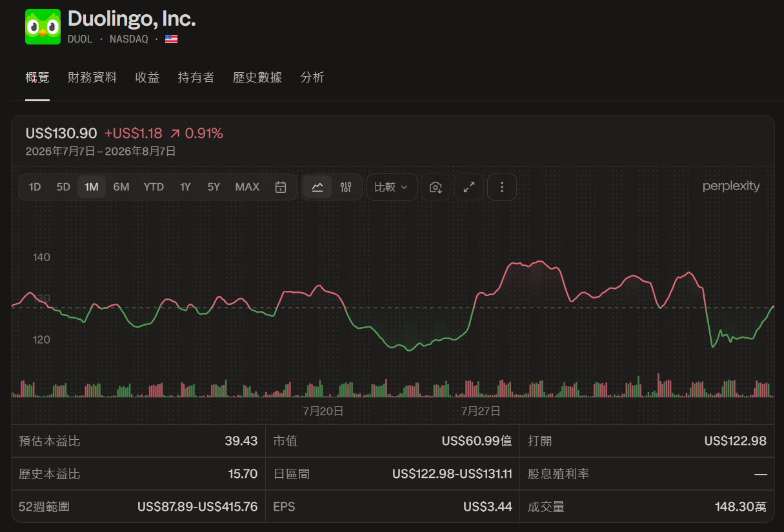The width and height of the screenshot is (784, 532).
Task: Switch to the 概覽 tab
Action: click(x=37, y=77)
